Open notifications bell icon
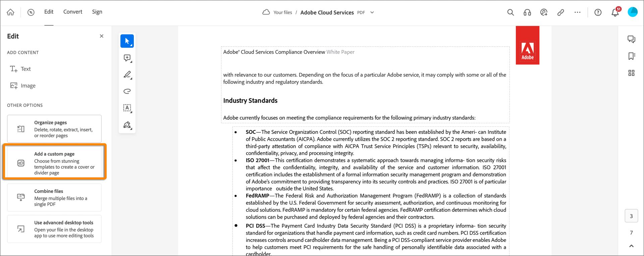 (615, 13)
